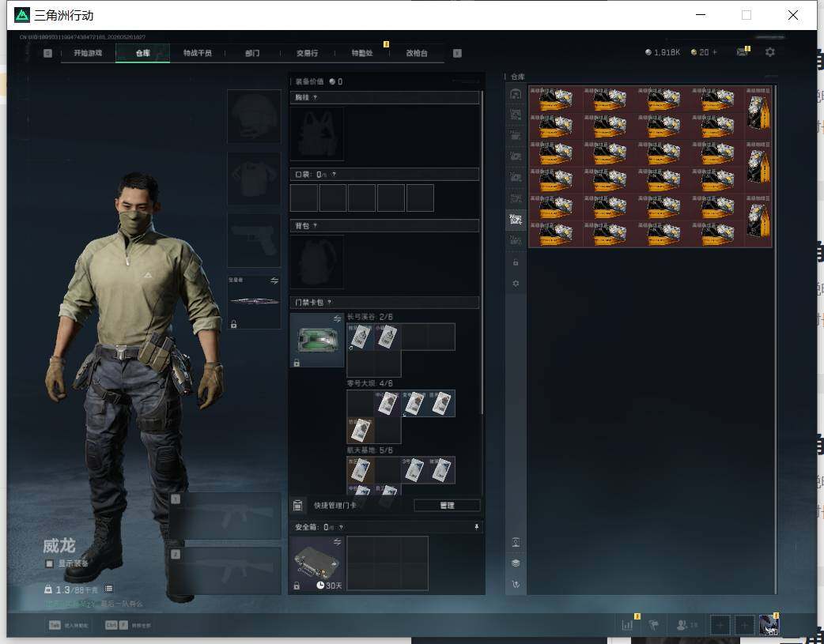Click the small gear in warehouse sidebar
Viewport: 824px width, 644px height.
click(516, 283)
